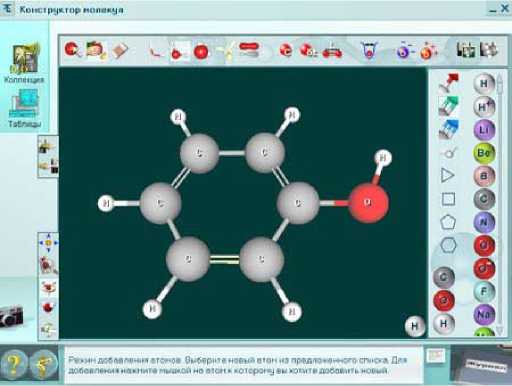Screen dimensions: 512x386
Task: Select the Fluorine (F) atom sphere
Action: [x=484, y=292]
